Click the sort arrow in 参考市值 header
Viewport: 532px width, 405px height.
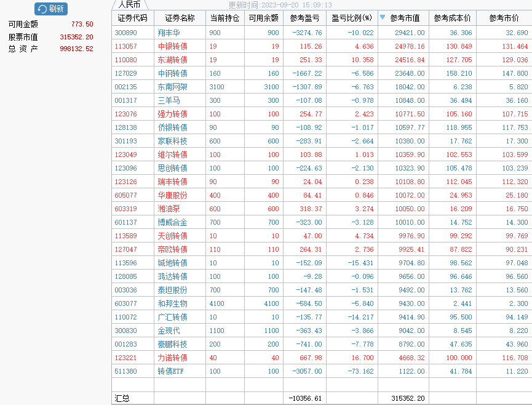[383, 18]
